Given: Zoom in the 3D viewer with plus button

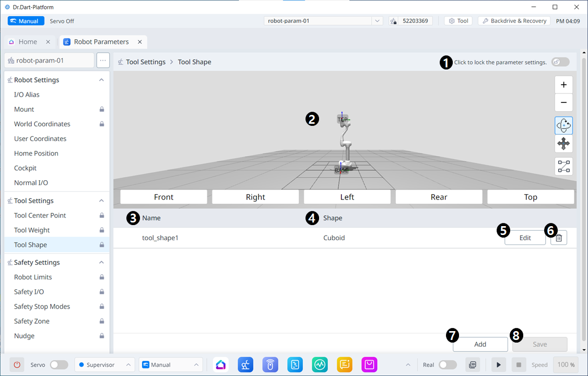Looking at the screenshot, I should click(x=563, y=85).
